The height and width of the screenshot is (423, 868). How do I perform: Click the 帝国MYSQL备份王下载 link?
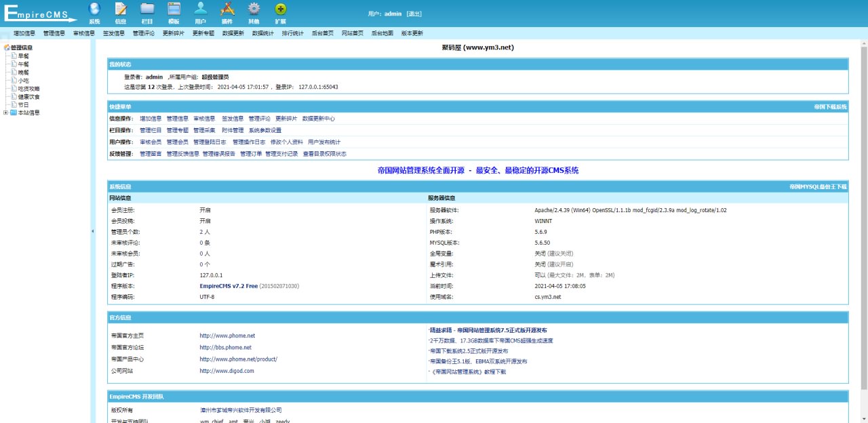pos(818,186)
